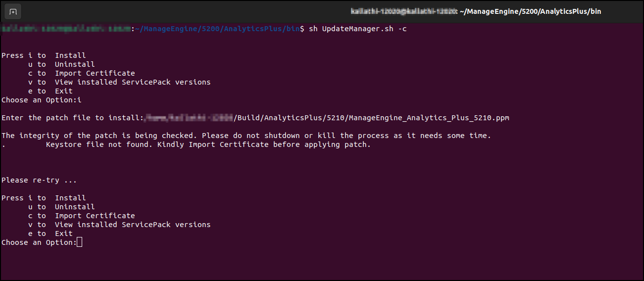Click "Install" in the first options list
This screenshot has height=281, width=644.
click(x=70, y=55)
